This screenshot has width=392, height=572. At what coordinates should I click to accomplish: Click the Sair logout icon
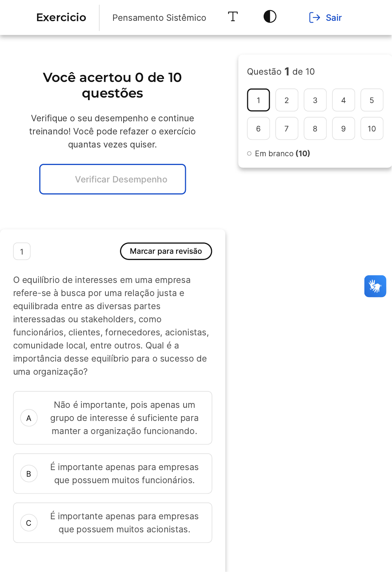click(x=314, y=17)
